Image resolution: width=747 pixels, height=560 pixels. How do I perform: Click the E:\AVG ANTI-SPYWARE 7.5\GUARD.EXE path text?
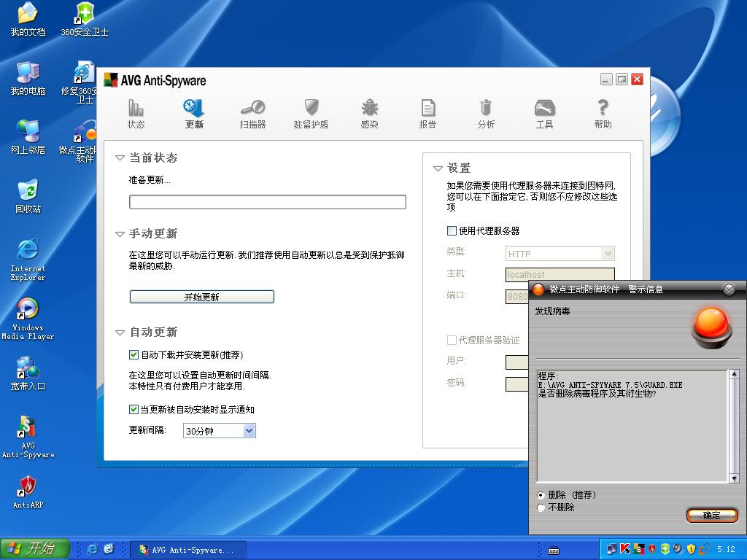611,385
